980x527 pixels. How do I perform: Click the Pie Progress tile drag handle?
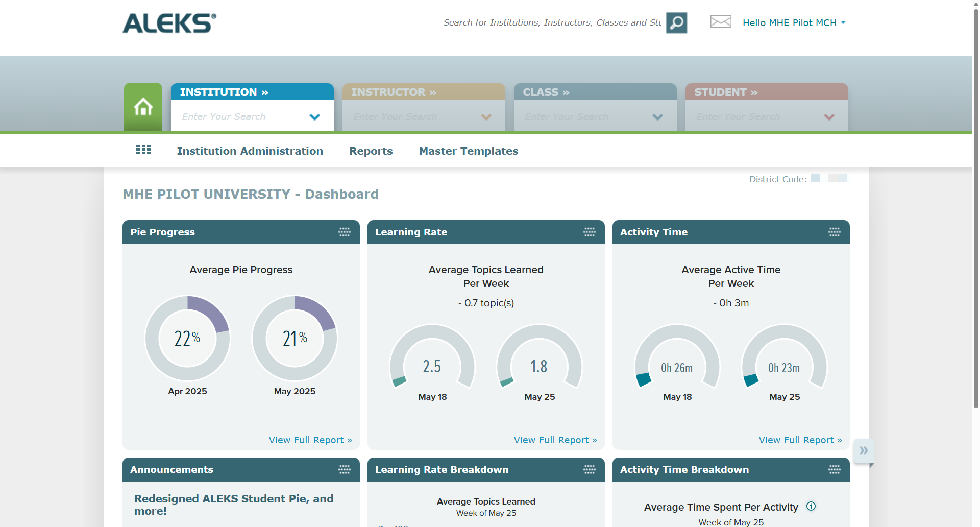345,232
